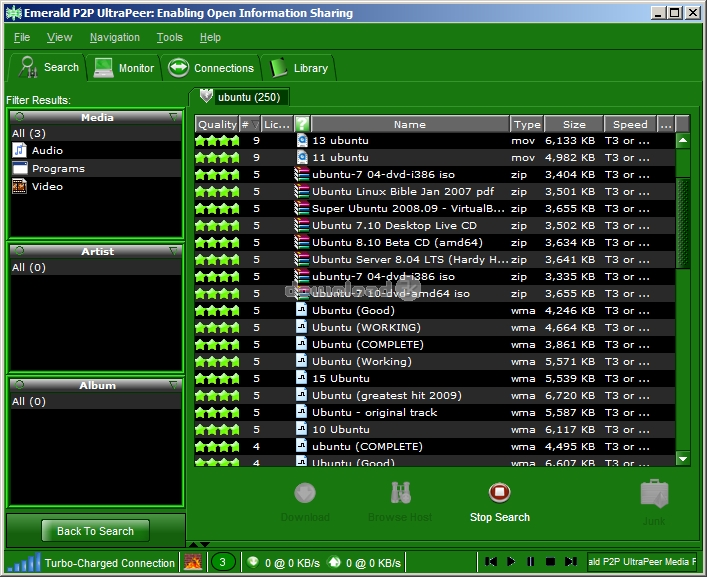
Task: Expand the Album filter dropdown arrow
Action: pos(173,385)
